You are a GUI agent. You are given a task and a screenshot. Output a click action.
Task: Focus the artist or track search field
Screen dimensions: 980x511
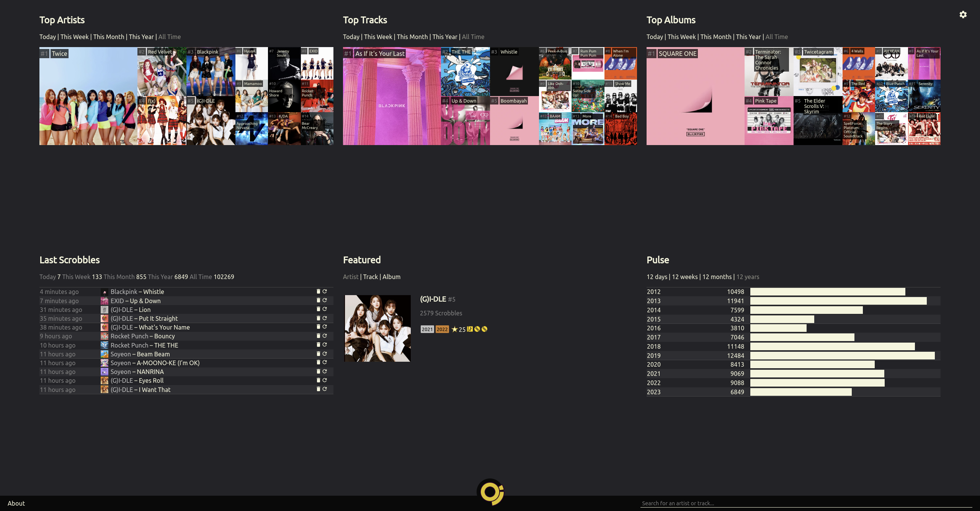[804, 503]
